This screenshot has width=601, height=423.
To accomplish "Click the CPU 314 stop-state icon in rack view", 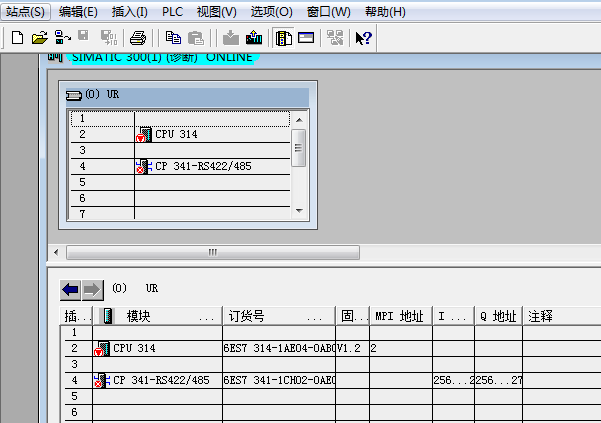I will pos(144,134).
